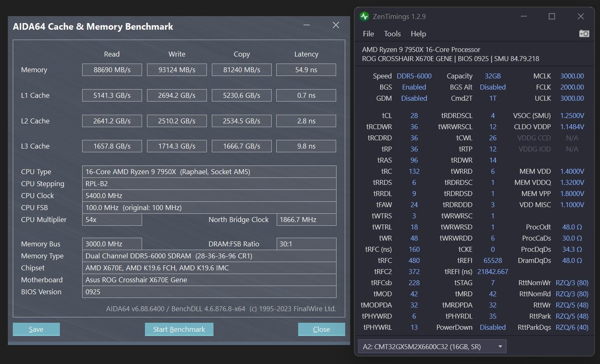Click the Memory Latency 54.9 ns field
Viewport: 600px width, 364px height.
(x=306, y=70)
